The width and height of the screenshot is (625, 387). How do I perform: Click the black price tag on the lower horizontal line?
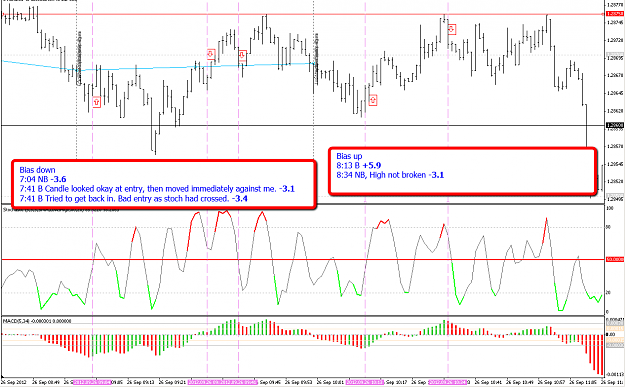click(615, 125)
